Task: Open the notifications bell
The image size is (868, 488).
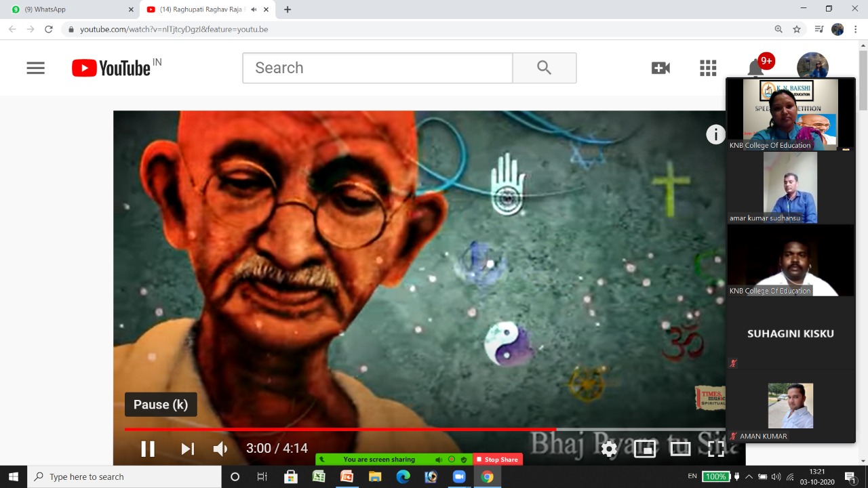Action: [755, 68]
